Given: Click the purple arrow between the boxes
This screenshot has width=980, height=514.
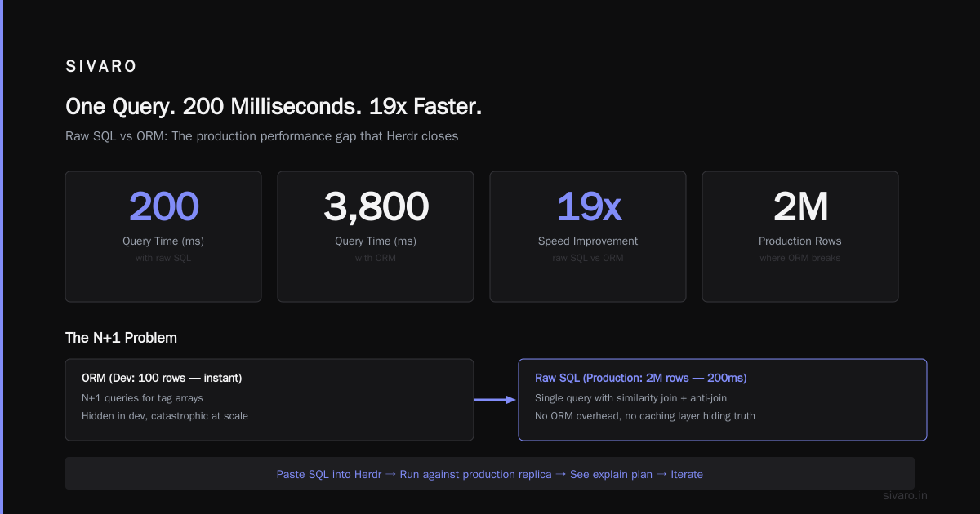Looking at the screenshot, I should [x=495, y=400].
